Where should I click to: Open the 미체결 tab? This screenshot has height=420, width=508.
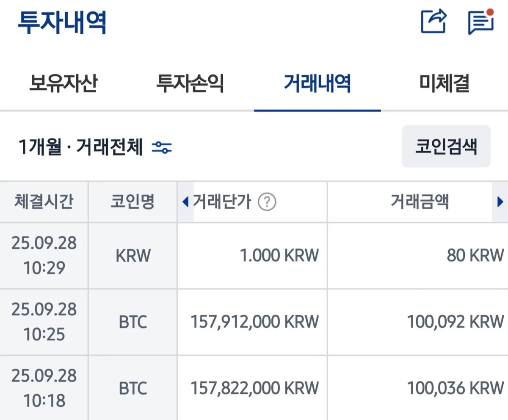[x=444, y=83]
